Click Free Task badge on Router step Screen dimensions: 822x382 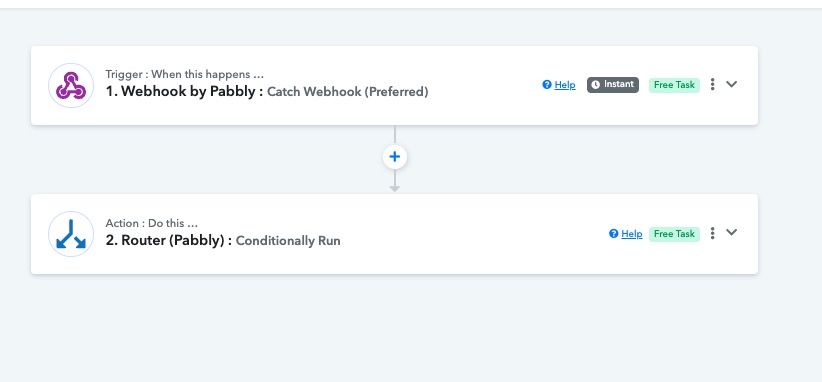[674, 234]
